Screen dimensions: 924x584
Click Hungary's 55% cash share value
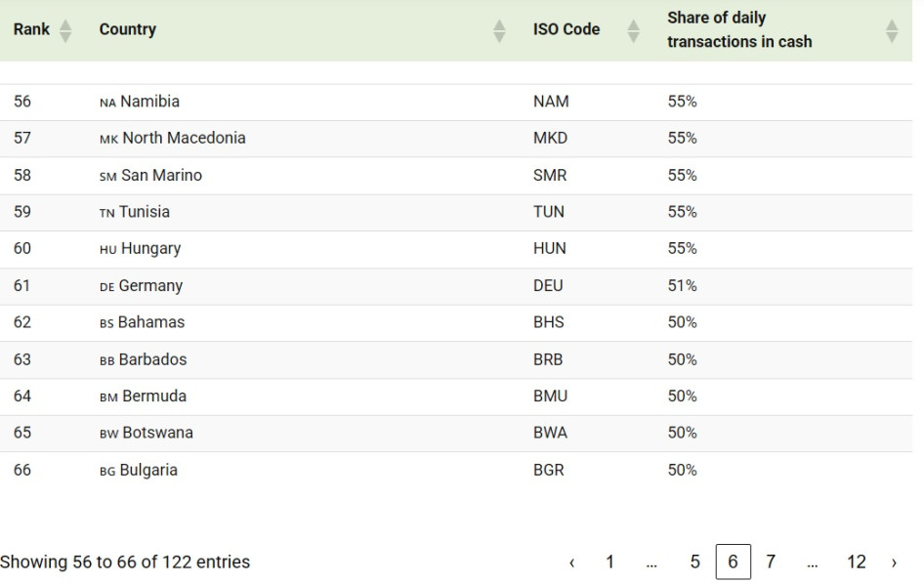tap(682, 249)
